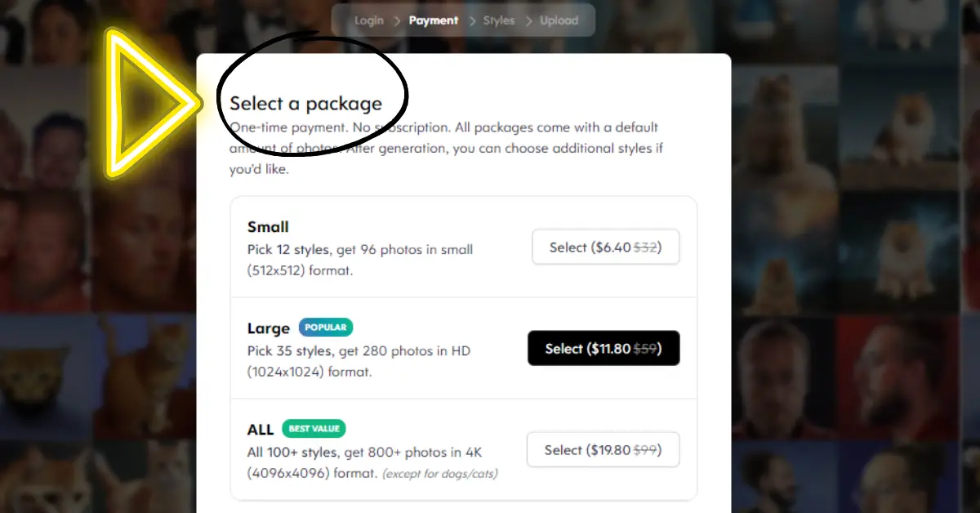Click the Payment step in breadcrumb
Screen dimensions: 980x513
click(x=433, y=20)
